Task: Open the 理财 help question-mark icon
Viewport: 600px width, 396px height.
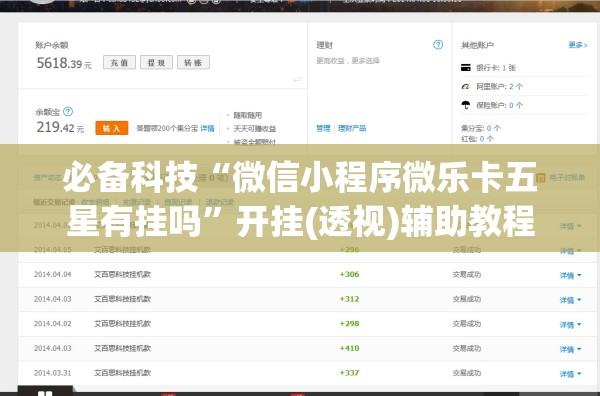Action: pyautogui.click(x=438, y=45)
